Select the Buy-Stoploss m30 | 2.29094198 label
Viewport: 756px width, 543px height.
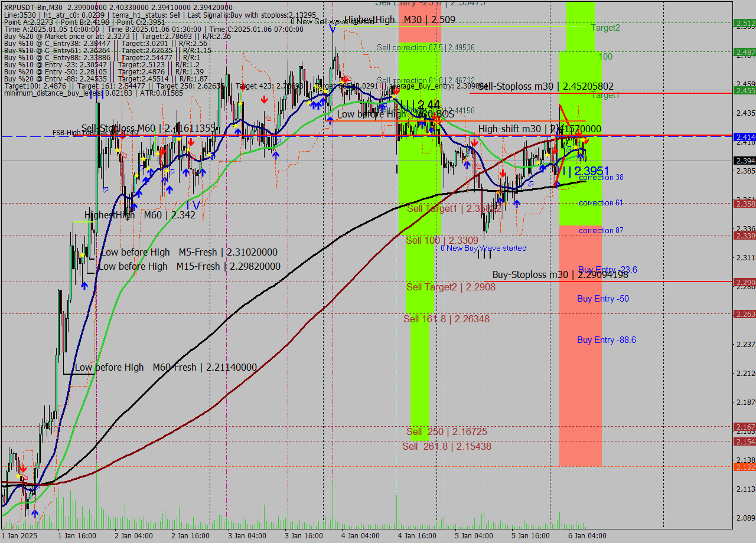pos(561,274)
